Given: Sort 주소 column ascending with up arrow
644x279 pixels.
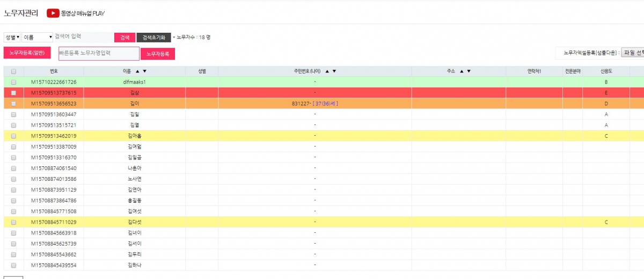Looking at the screenshot, I should pyautogui.click(x=461, y=71).
